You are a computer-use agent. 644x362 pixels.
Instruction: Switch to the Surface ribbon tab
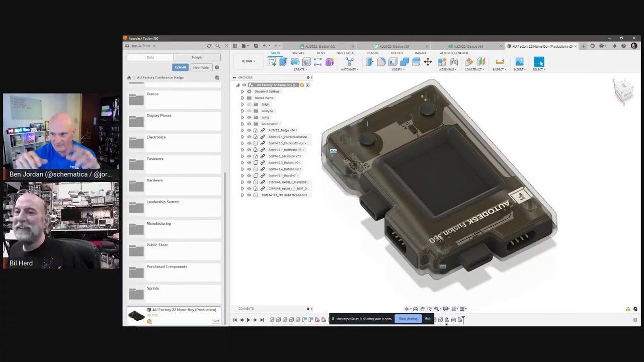[x=298, y=53]
